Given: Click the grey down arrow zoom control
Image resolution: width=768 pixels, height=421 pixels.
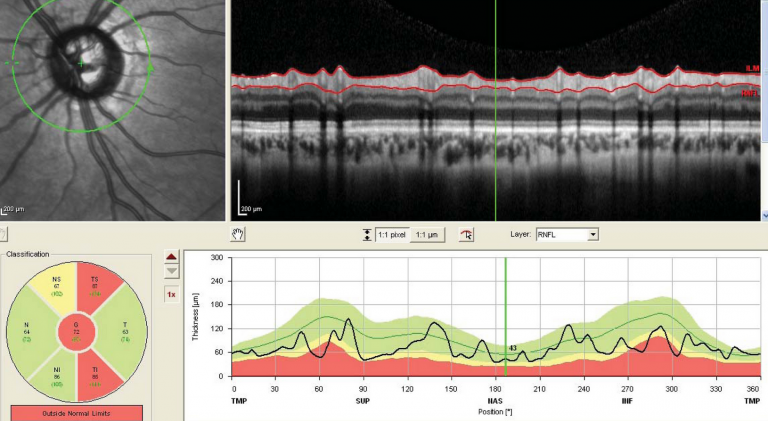Looking at the screenshot, I should click(x=171, y=271).
